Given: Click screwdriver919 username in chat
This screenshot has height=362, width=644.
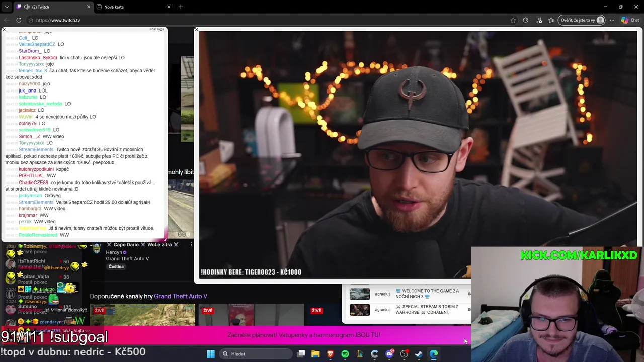Looking at the screenshot, I should (35, 130).
